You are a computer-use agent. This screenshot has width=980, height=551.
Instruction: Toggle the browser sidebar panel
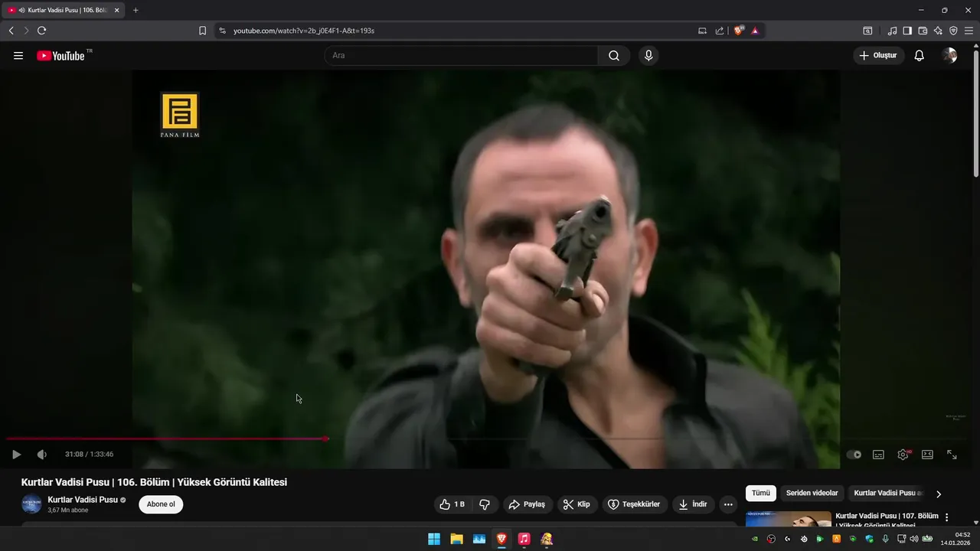pyautogui.click(x=907, y=31)
